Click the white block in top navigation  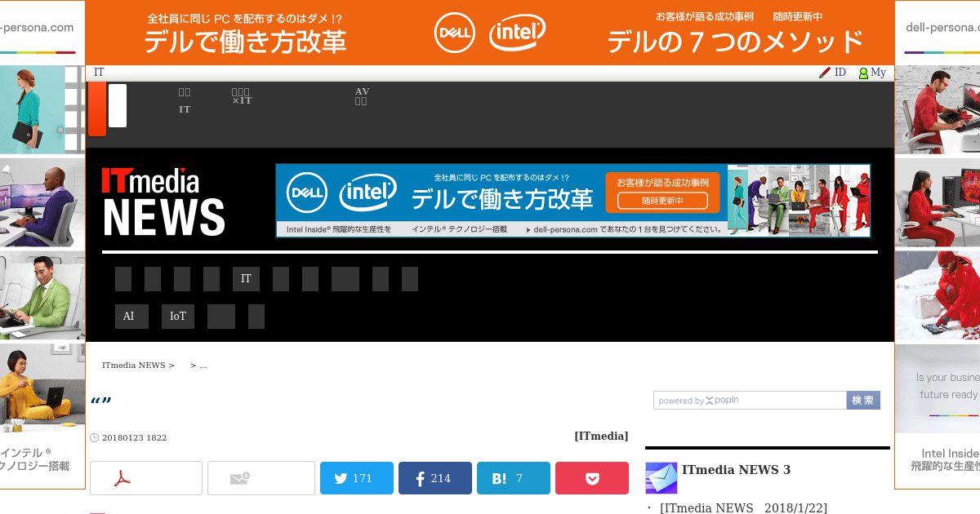(118, 105)
